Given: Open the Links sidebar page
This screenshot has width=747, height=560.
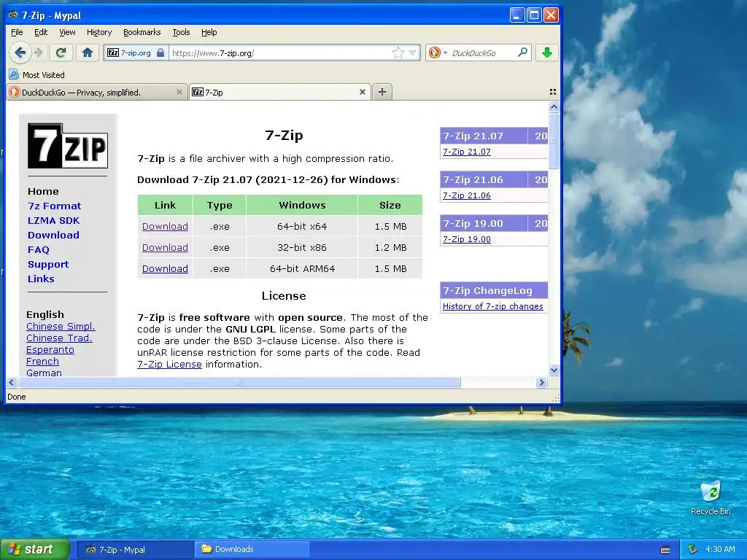Looking at the screenshot, I should (41, 279).
